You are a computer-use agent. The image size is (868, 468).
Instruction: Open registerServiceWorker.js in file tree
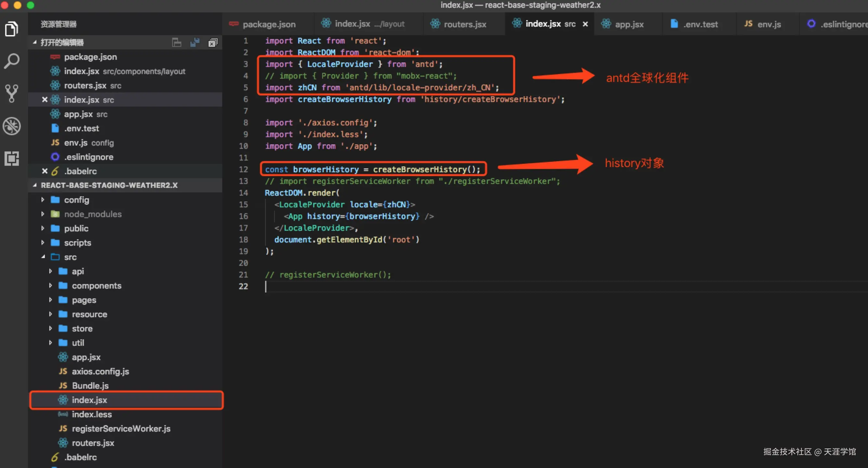coord(121,429)
